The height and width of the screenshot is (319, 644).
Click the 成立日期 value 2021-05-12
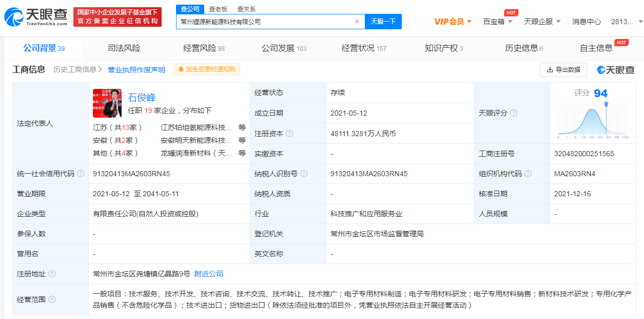[349, 113]
